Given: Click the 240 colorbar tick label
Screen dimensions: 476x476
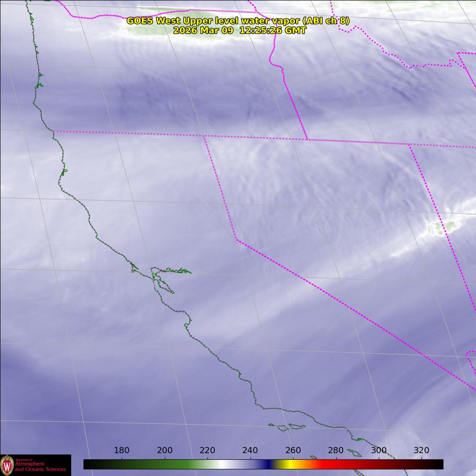Looking at the screenshot, I should point(250,451).
